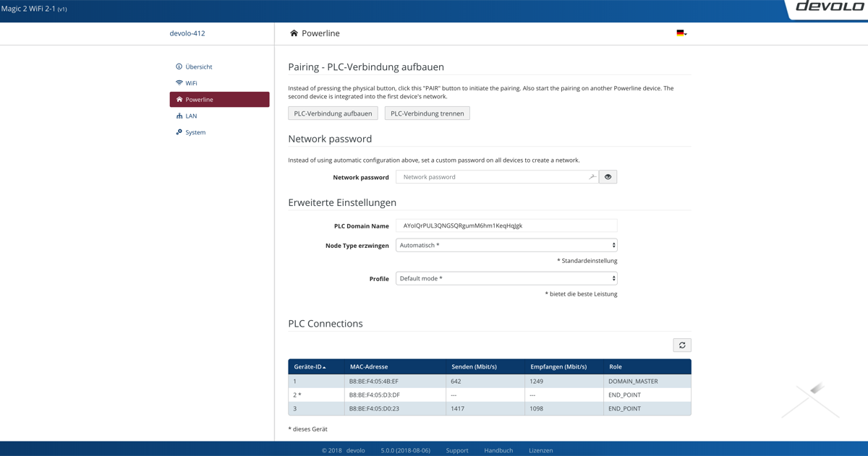Image resolution: width=868 pixels, height=456 pixels.
Task: Click the WiFi signal icon in sidebar
Action: 179,83
